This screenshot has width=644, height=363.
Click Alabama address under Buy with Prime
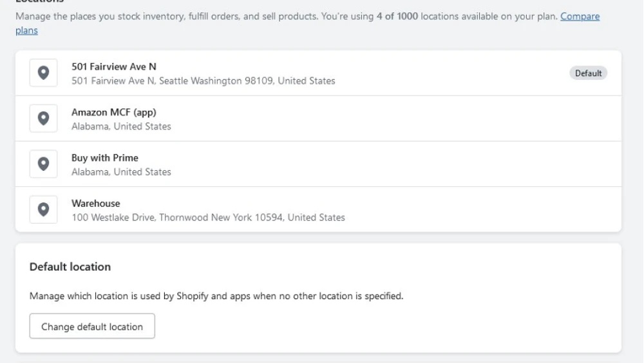(121, 172)
